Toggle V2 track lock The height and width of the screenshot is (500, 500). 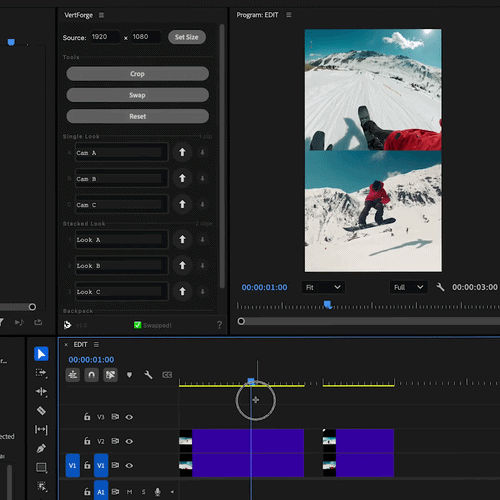coord(87,441)
